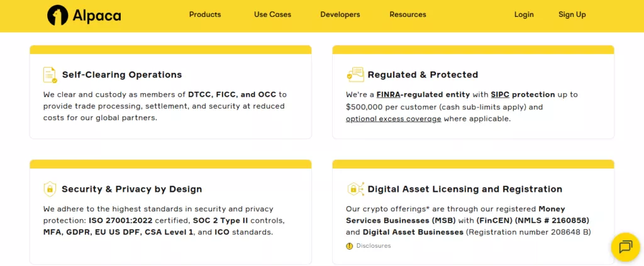Click the Security & Privacy shield lock icon
Screen dimensions: 644x266
tap(50, 189)
